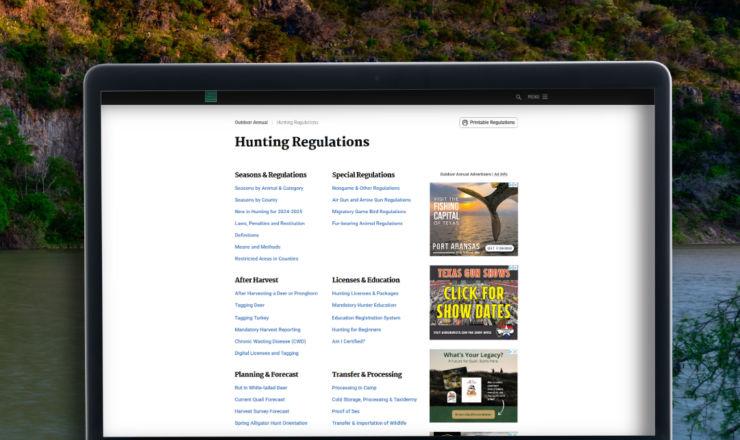Open Chronic Wasting Disease (CWD) link
The image size is (740, 440).
(270, 341)
